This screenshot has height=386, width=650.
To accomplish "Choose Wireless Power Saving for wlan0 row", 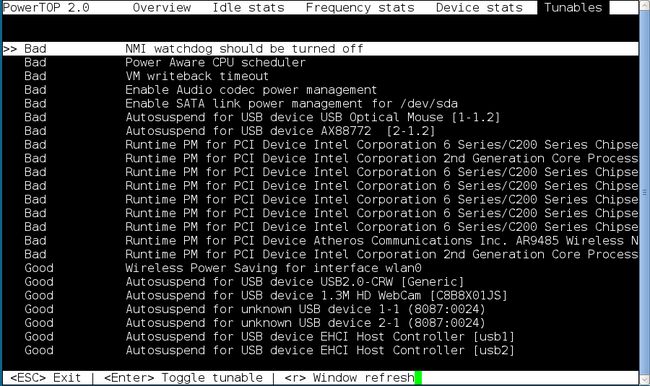I will [320, 268].
